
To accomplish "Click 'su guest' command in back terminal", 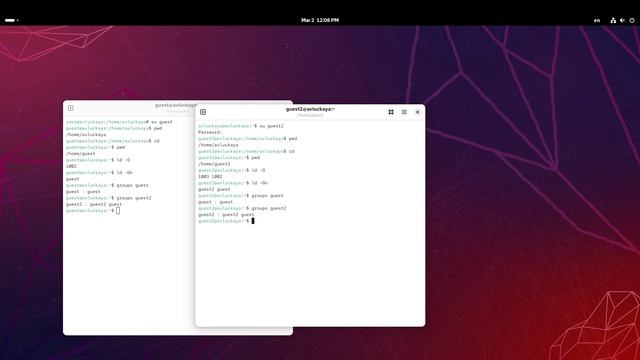I will coord(162,122).
